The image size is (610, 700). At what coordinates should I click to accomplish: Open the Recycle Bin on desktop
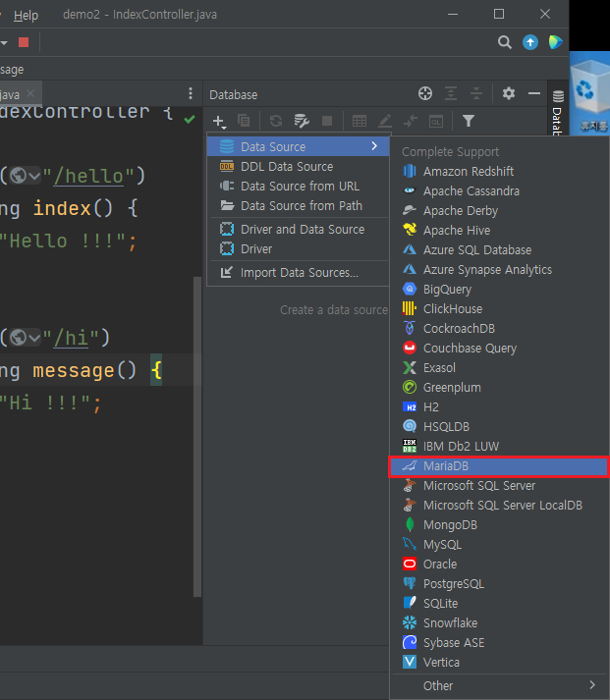pos(590,97)
